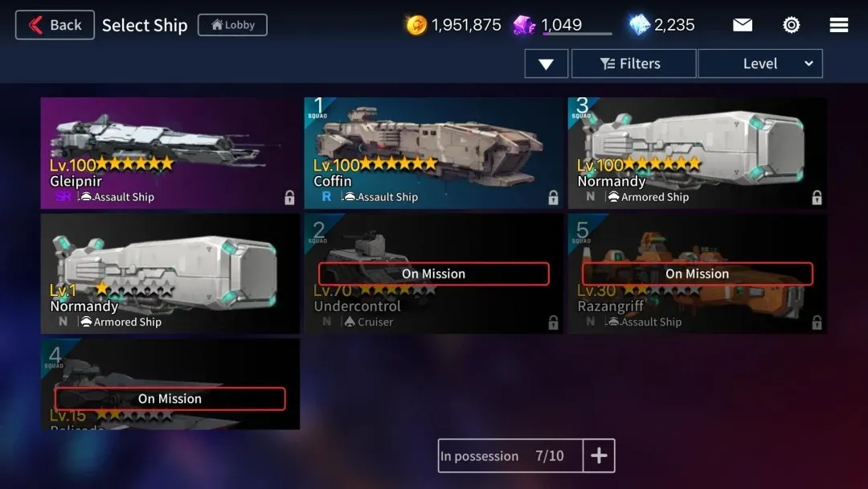This screenshot has height=489, width=868.
Task: Click the purple crystal currency icon
Action: [524, 25]
